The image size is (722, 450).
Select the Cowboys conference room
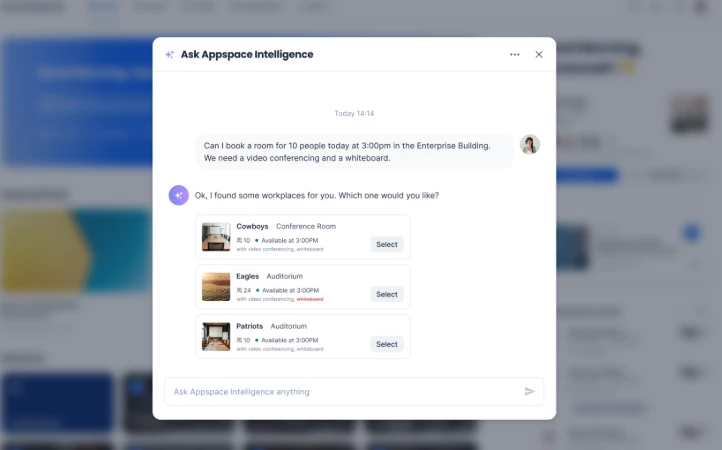387,245
